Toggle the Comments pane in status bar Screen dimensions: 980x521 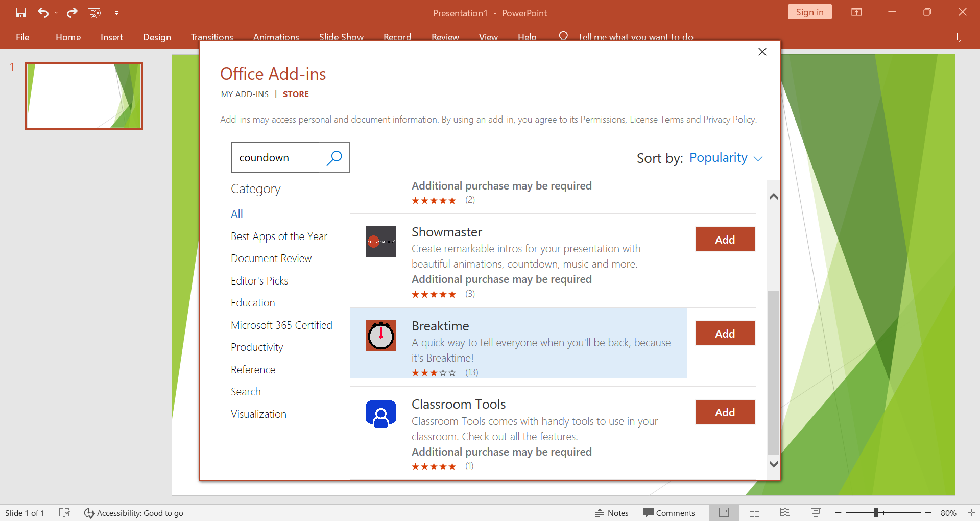point(669,513)
